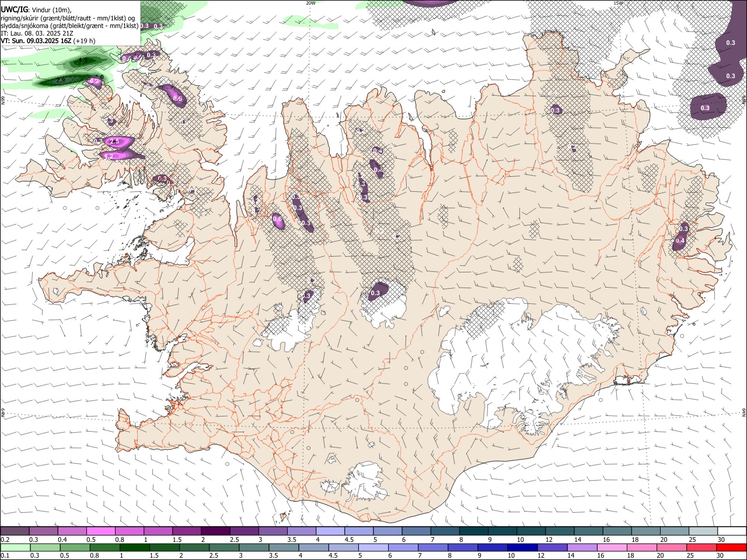Pick the 3 swatch in upper legend row
Screen dimensions: 747x560
coord(272,531)
